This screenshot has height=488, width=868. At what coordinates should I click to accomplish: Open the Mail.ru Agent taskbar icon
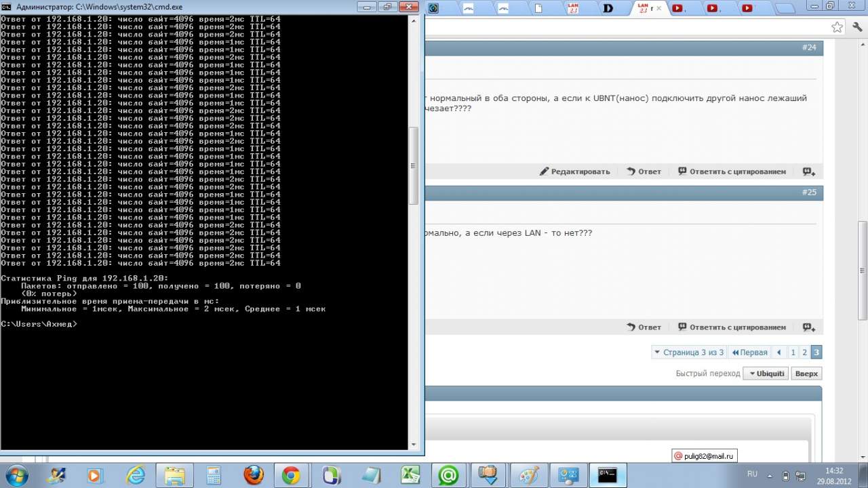(x=448, y=476)
